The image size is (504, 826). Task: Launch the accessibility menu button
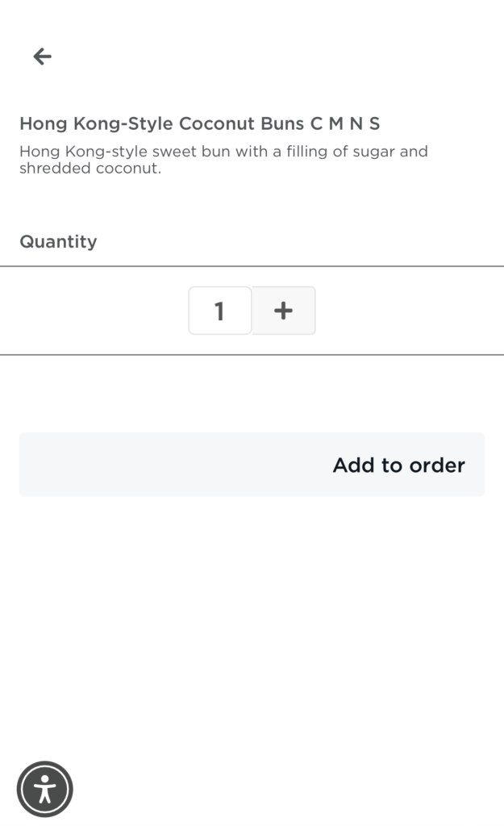pos(45,789)
